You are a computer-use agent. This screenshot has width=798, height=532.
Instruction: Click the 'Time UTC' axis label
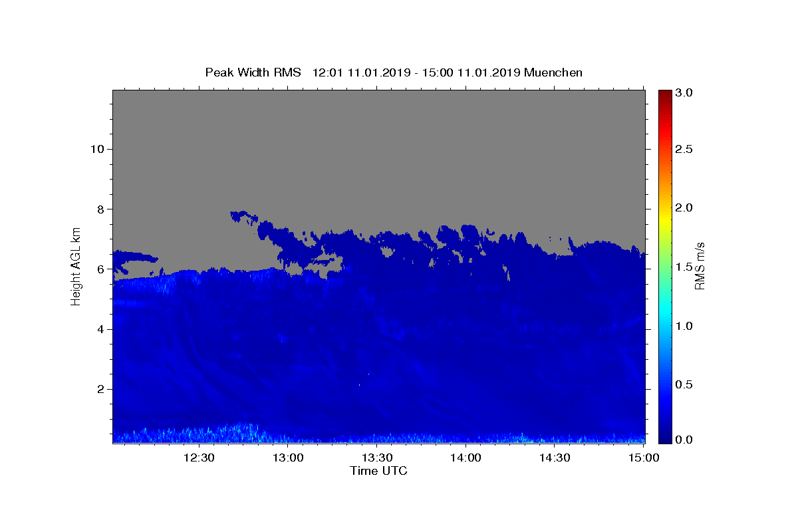tap(378, 471)
